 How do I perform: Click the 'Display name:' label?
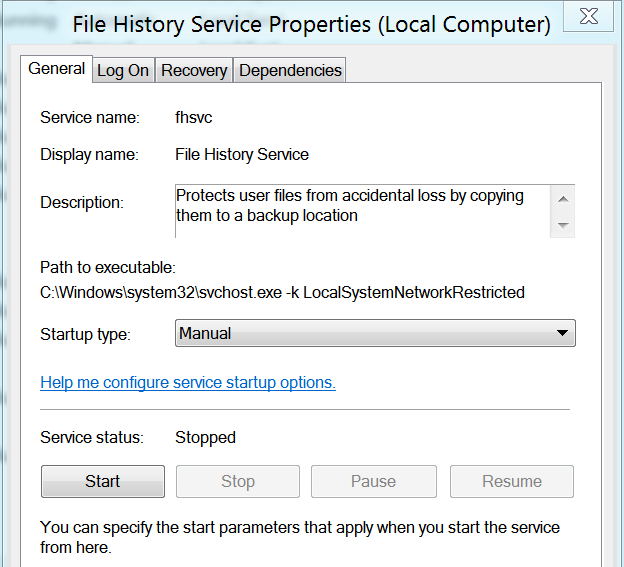point(90,154)
